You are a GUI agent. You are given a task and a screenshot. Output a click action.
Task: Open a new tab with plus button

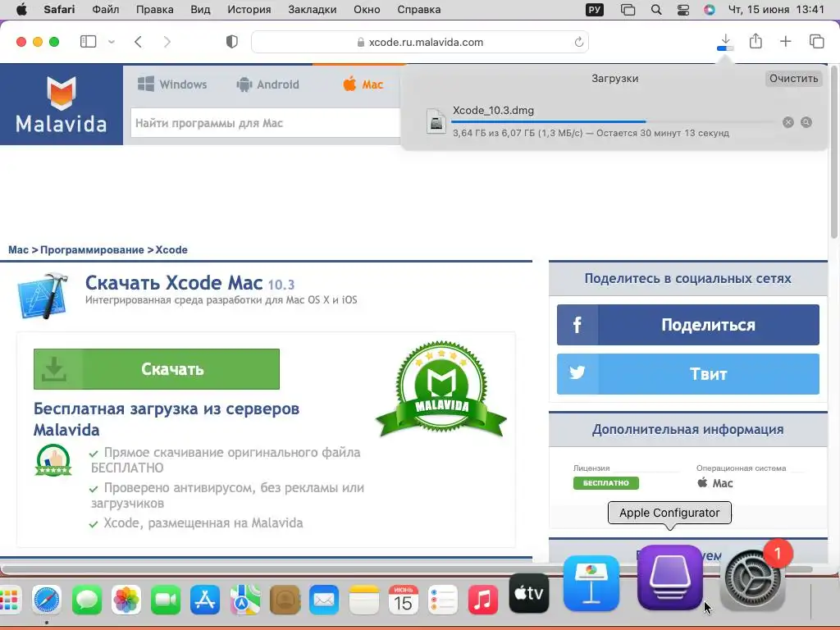pos(785,41)
